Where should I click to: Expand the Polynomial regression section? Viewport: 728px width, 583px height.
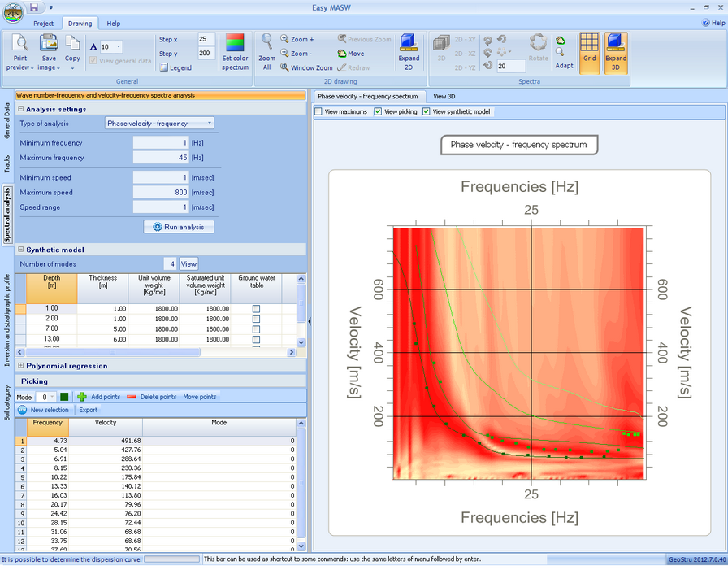(x=21, y=366)
